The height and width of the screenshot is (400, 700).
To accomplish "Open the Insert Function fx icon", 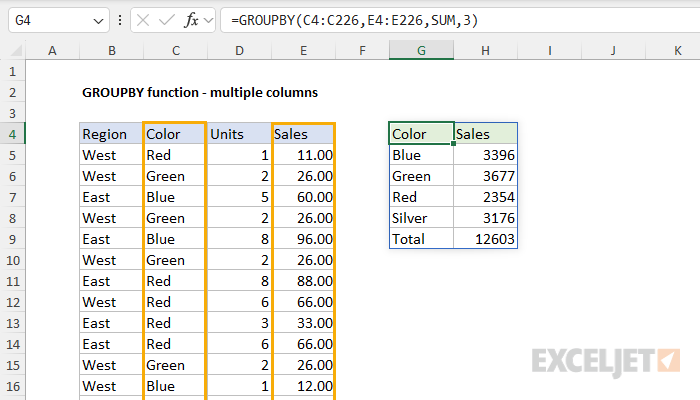I will point(191,21).
